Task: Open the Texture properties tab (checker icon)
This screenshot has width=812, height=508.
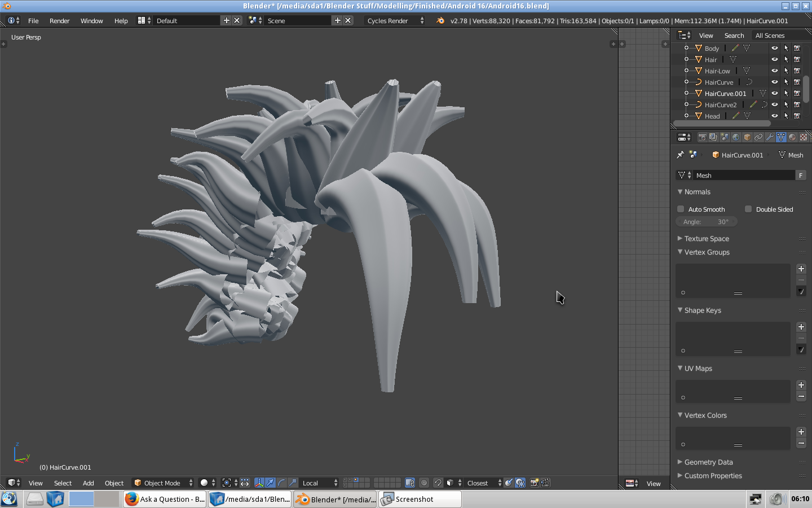Action: (x=804, y=137)
